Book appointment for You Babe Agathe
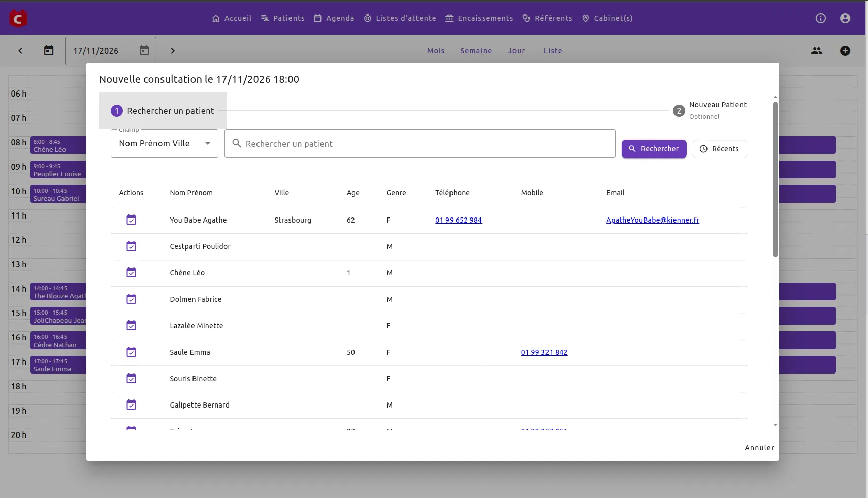 (x=131, y=220)
